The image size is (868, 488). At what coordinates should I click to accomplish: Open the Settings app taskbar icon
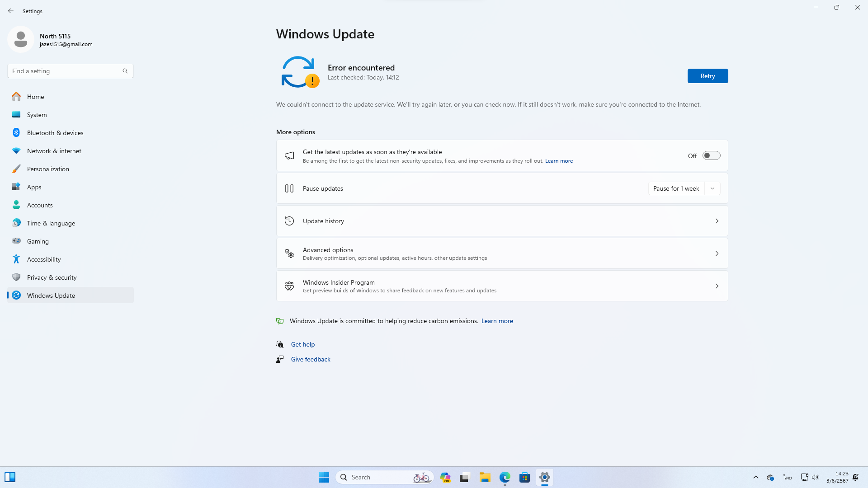(545, 477)
